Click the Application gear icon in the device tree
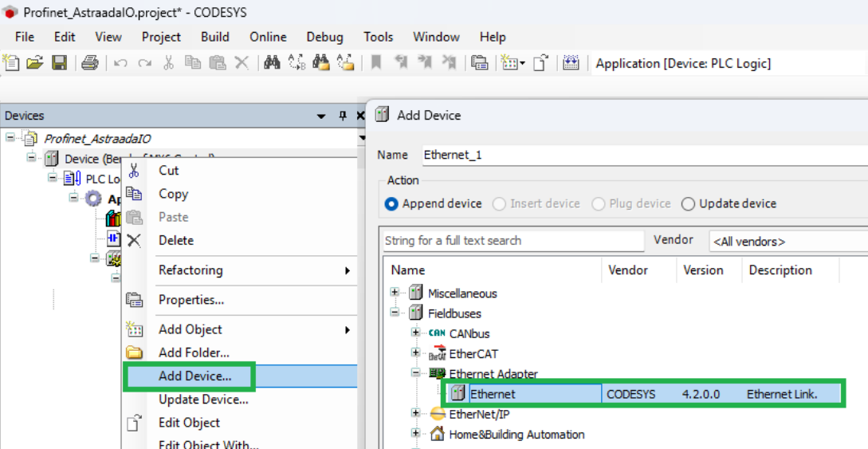The height and width of the screenshot is (449, 868). [x=93, y=199]
